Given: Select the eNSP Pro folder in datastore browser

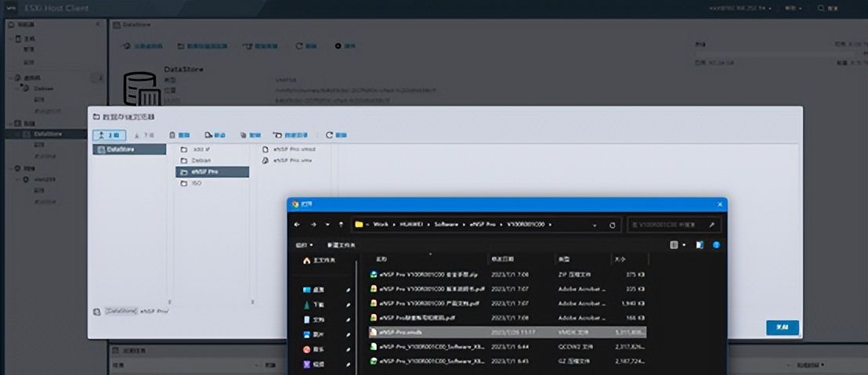Looking at the screenshot, I should 212,172.
